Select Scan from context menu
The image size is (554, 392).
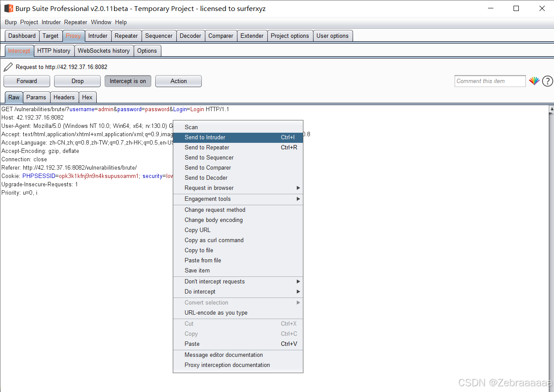coord(238,127)
